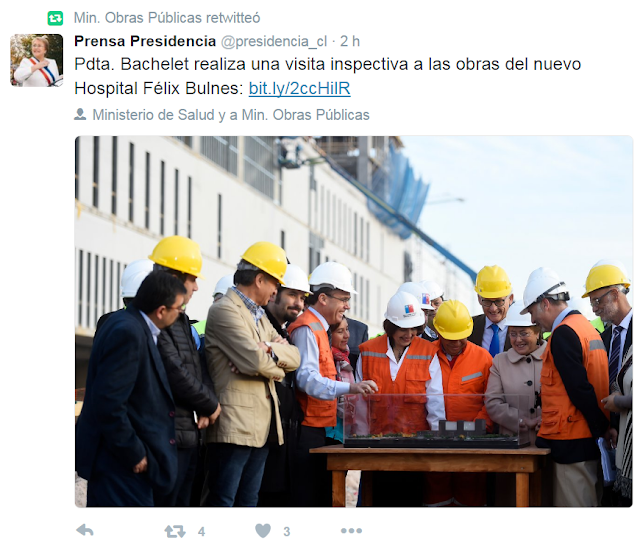This screenshot has width=640, height=551.
Task: Follow the bit.ly/2ccHilR link
Action: [x=300, y=88]
